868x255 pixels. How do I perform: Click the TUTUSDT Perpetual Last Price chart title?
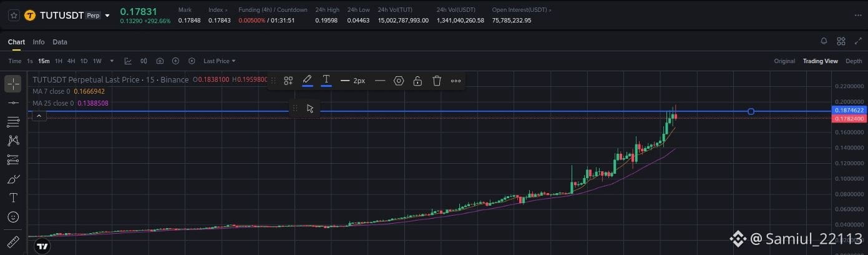(x=110, y=80)
